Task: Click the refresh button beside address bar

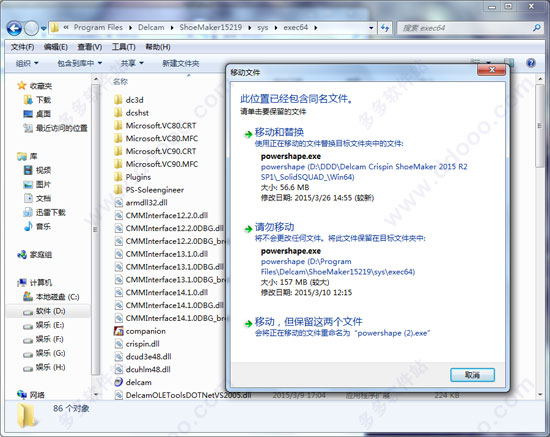Action: click(385, 28)
